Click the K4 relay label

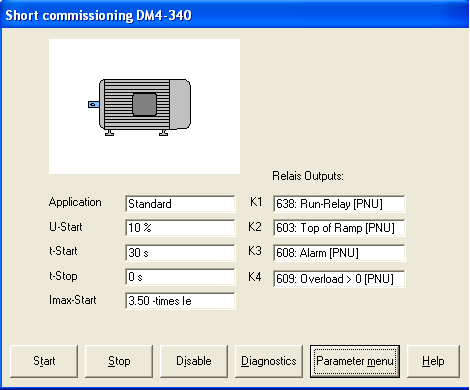[255, 277]
